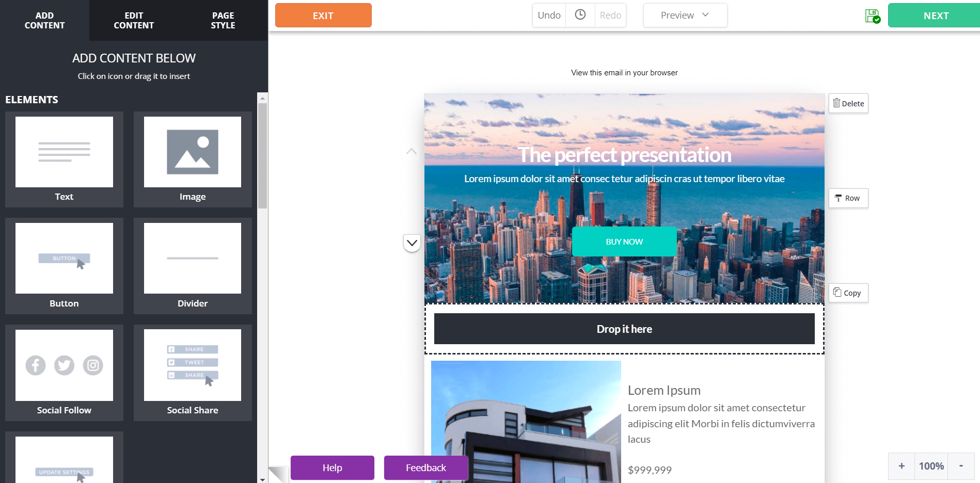Viewport: 980px width, 483px height.
Task: Zoom out with minus button
Action: pyautogui.click(x=961, y=466)
